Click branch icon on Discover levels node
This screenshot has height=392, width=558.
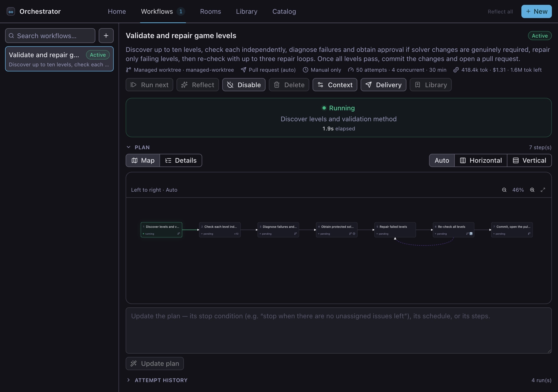pos(179,234)
